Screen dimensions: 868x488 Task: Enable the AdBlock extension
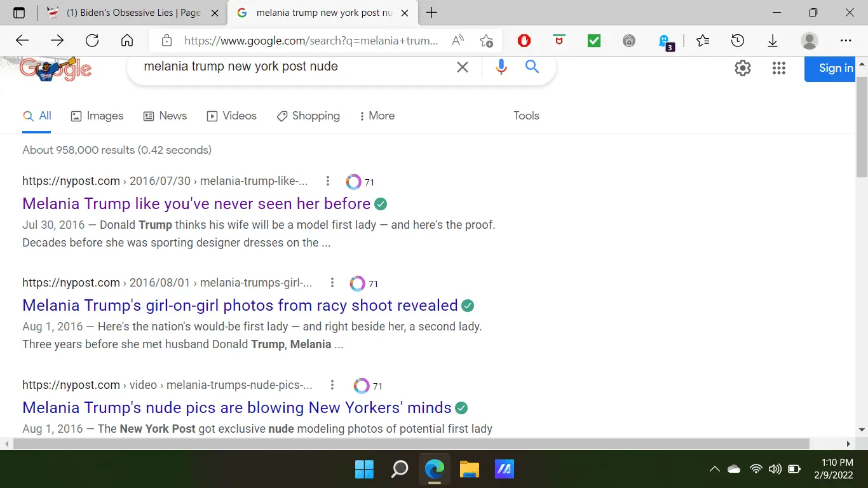(x=524, y=40)
